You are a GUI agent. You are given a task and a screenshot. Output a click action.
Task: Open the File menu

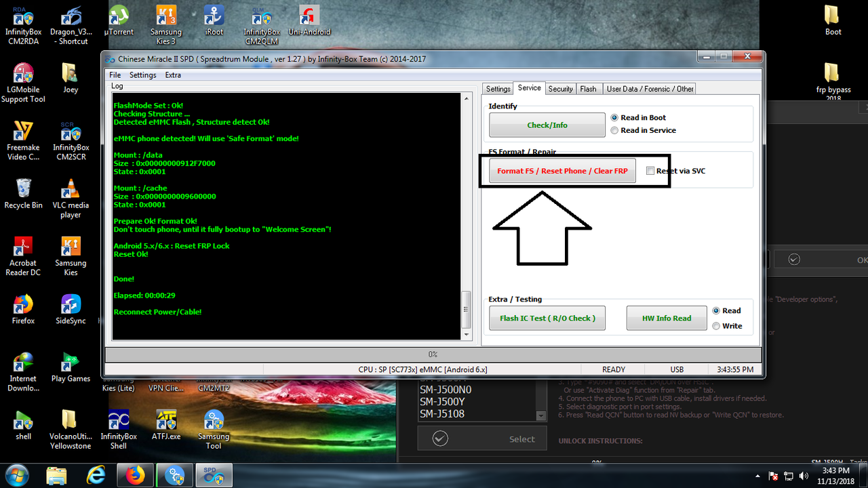click(x=115, y=75)
